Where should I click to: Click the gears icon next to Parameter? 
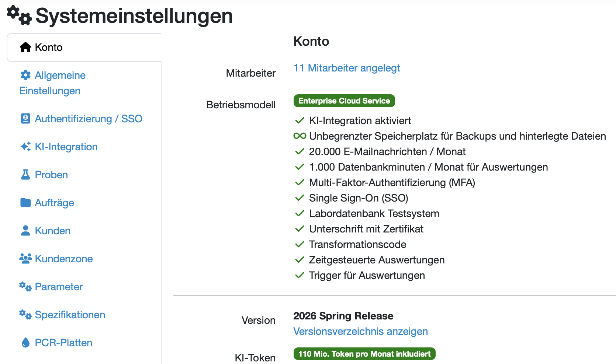point(25,287)
